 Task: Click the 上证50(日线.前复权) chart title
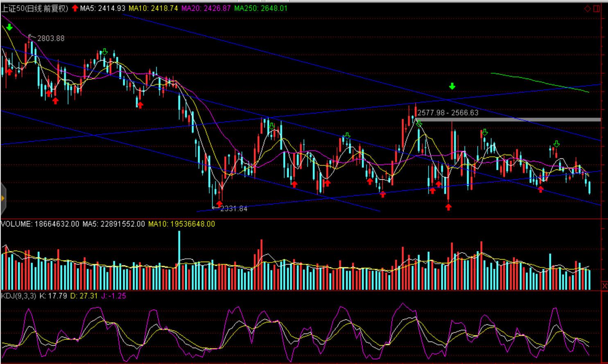(35, 9)
